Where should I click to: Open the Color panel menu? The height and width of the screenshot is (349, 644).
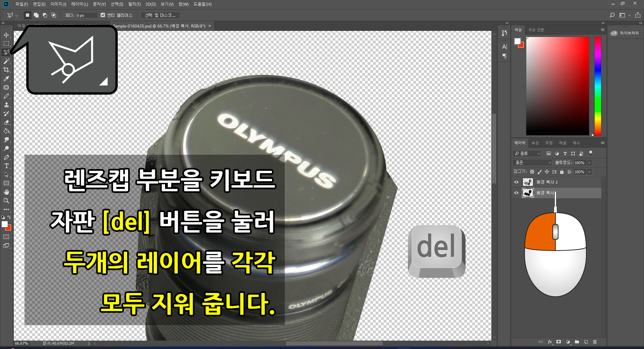click(x=602, y=30)
